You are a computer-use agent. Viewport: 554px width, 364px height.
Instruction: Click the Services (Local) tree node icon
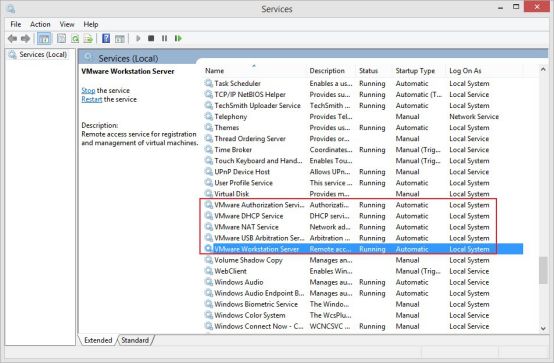click(x=12, y=54)
